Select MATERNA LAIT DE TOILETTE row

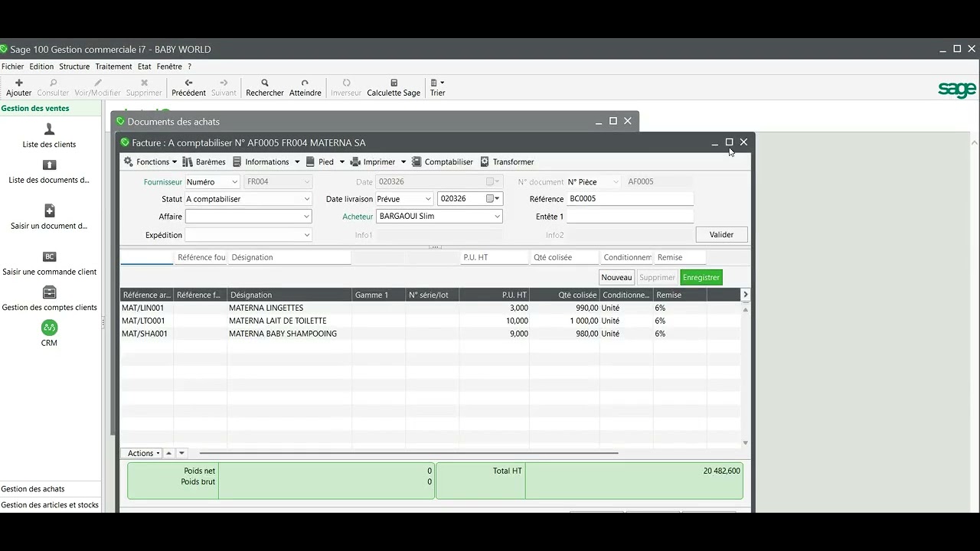tap(430, 321)
